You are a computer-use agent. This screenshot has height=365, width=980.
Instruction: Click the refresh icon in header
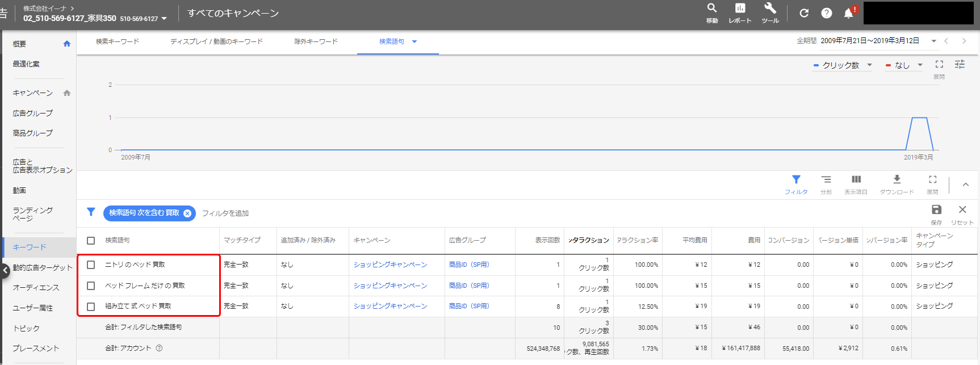pyautogui.click(x=804, y=13)
